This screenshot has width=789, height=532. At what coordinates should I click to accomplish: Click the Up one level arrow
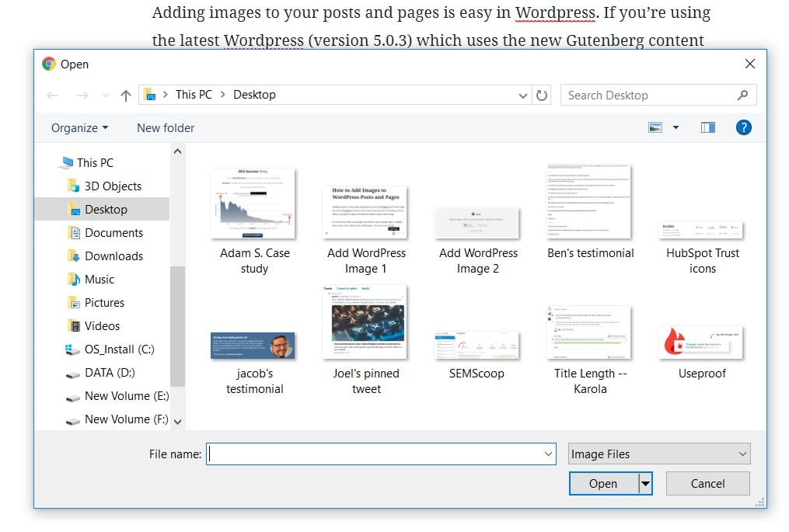click(126, 96)
